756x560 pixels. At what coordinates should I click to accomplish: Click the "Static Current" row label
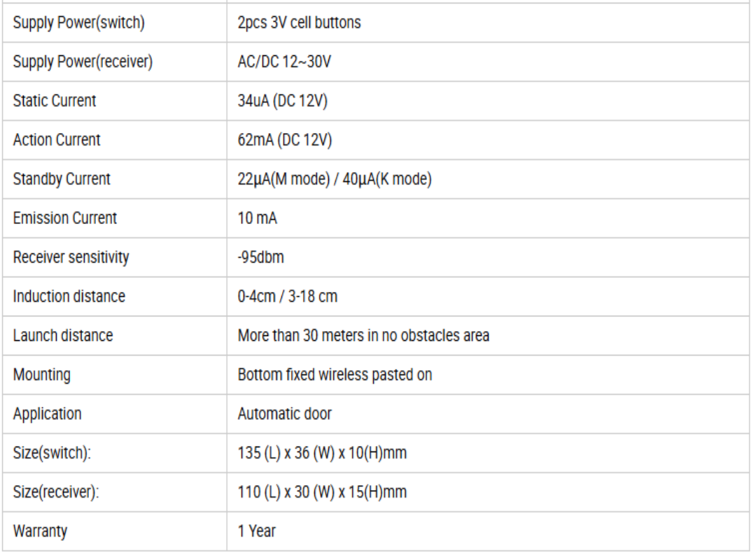click(x=55, y=101)
